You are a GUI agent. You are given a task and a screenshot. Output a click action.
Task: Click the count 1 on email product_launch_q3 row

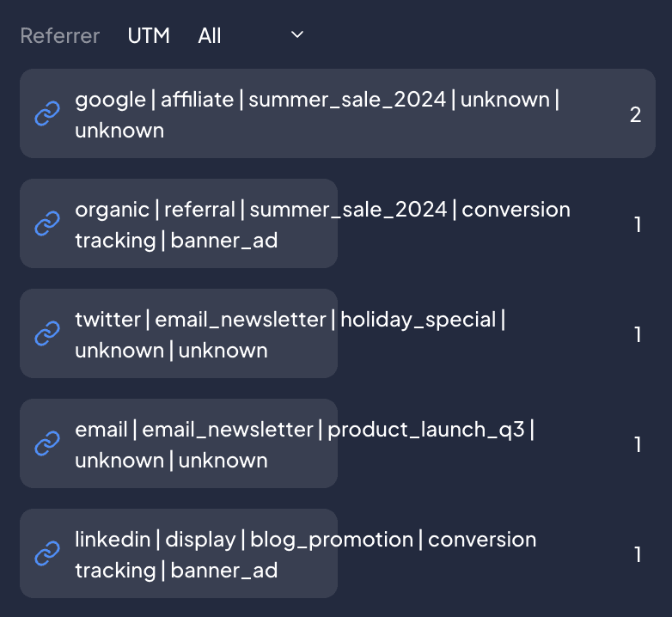coord(638,444)
